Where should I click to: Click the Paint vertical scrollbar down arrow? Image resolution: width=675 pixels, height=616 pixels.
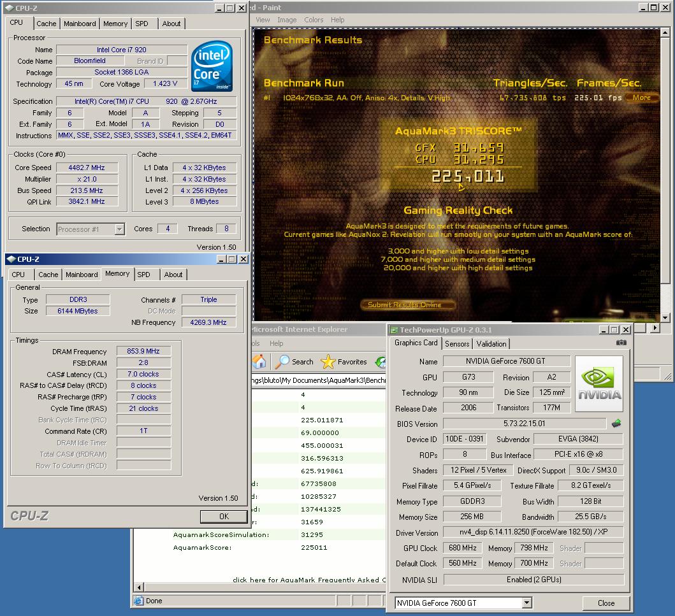(665, 317)
